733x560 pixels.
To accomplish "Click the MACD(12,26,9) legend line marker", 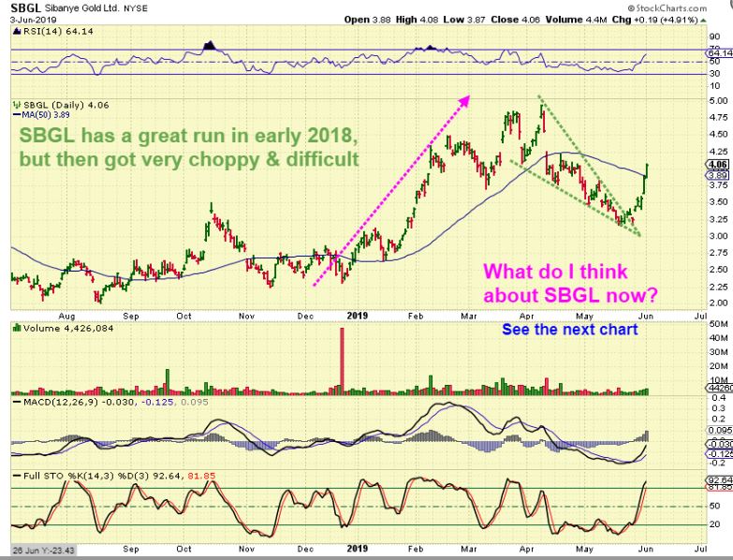I will [x=17, y=402].
